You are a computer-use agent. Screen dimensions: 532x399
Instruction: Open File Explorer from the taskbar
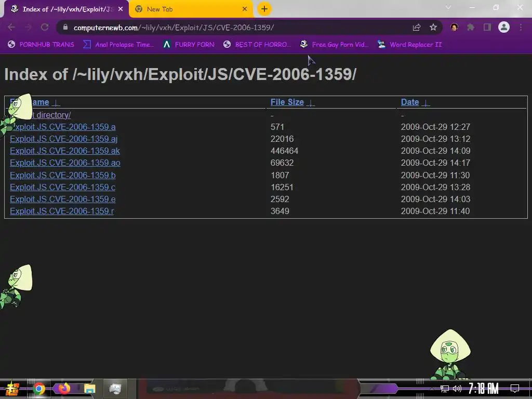[x=89, y=389]
